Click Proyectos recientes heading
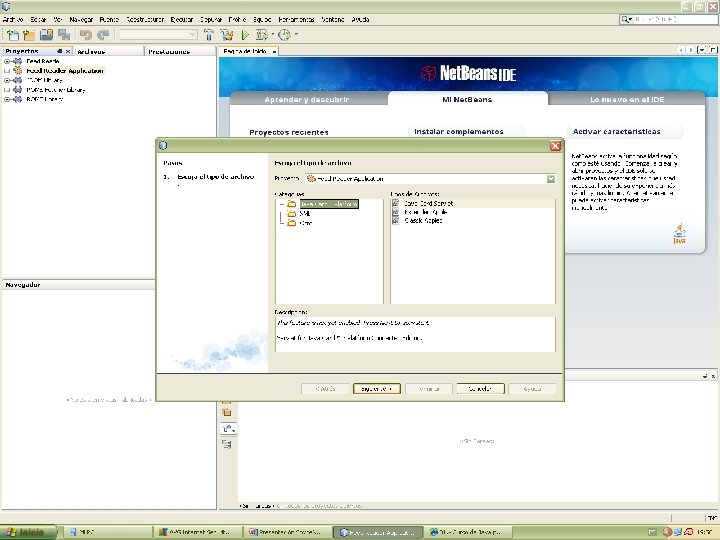This screenshot has width=720, height=540. coord(289,132)
